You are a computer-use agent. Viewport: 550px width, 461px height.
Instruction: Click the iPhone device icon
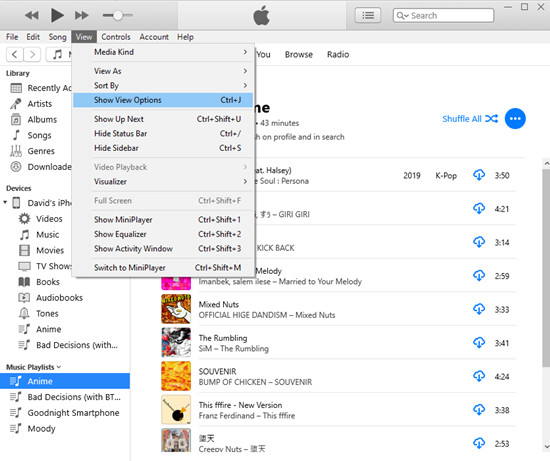pyautogui.click(x=16, y=203)
